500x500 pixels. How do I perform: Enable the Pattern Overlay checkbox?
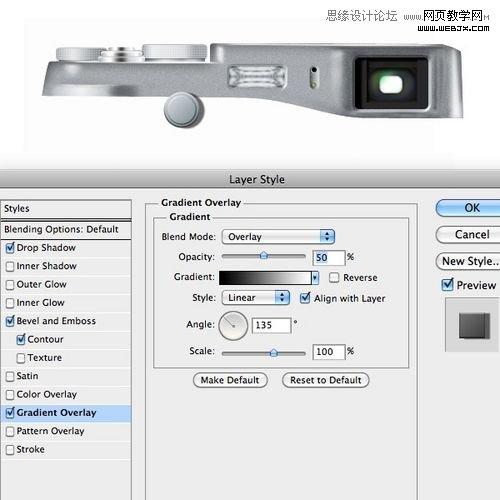(x=10, y=431)
